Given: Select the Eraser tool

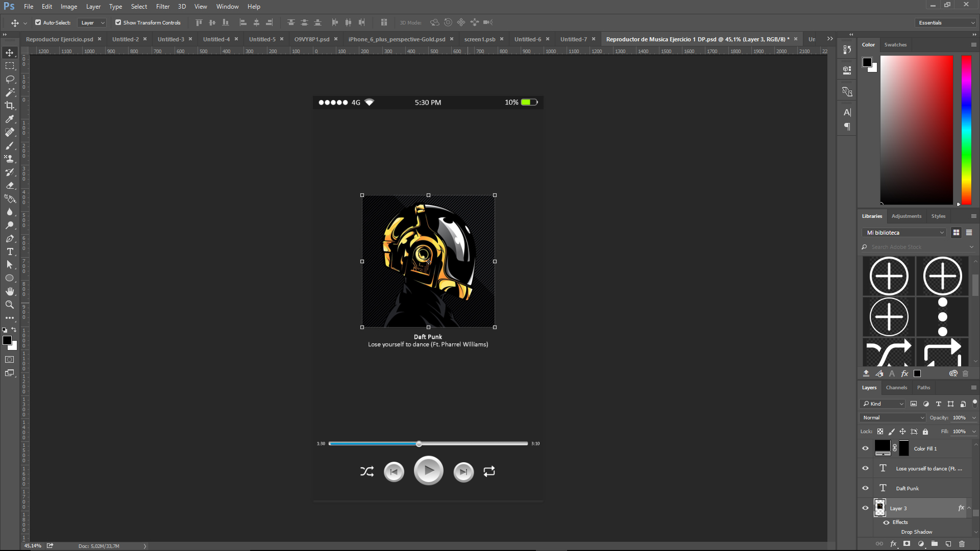Looking at the screenshot, I should pyautogui.click(x=10, y=185).
